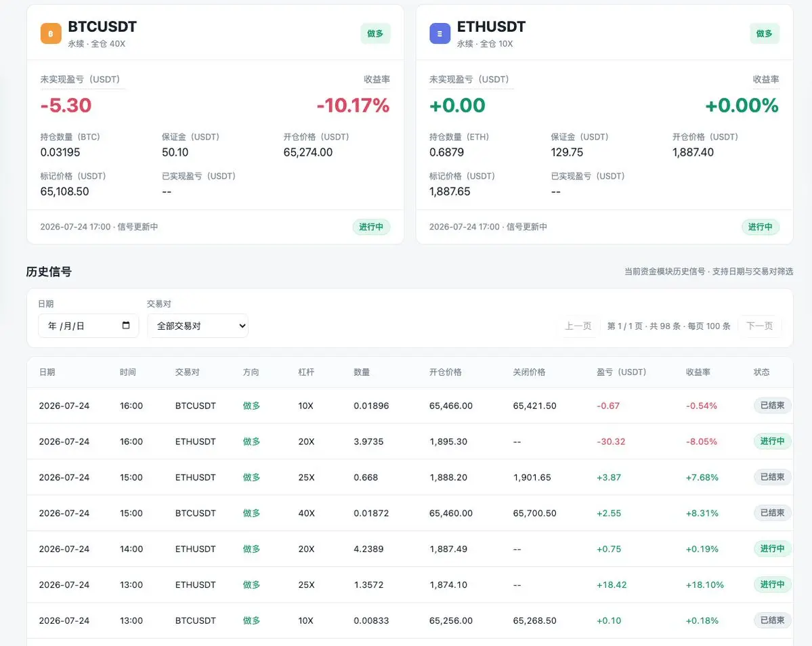Screen dimensions: 812x646
Task: Click BTC position size 0.03195
Action: [60, 152]
